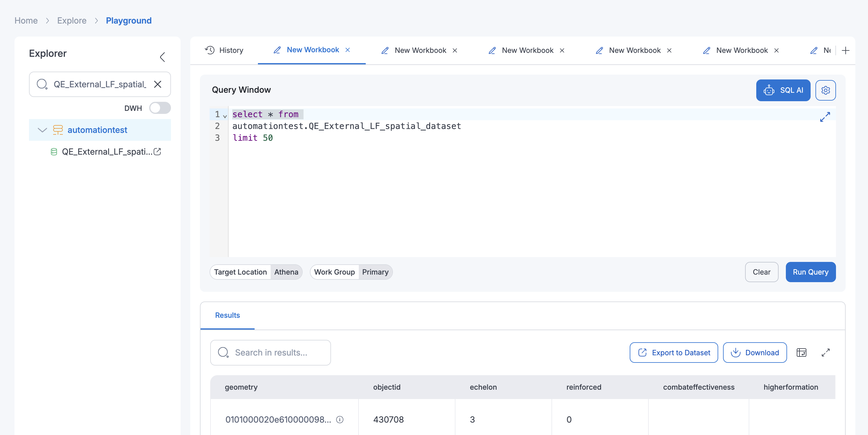
Task: Enable the DWH toggle switch
Action: (160, 108)
